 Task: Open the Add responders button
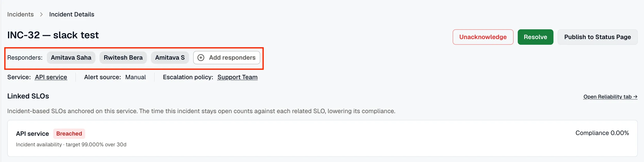pos(227,58)
